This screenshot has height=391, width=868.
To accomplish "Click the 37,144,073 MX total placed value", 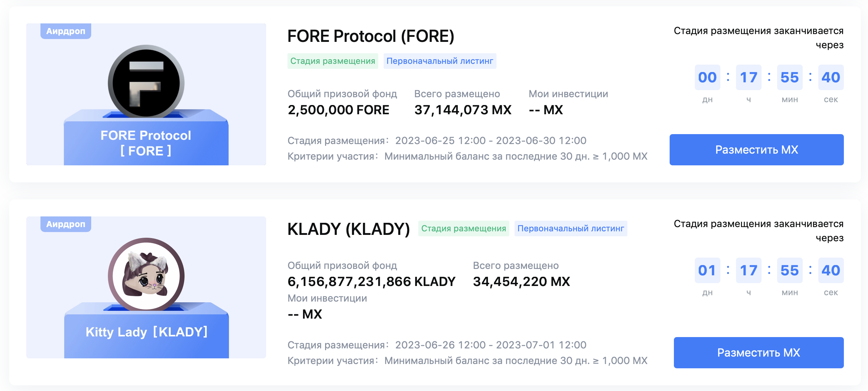I will (x=463, y=110).
